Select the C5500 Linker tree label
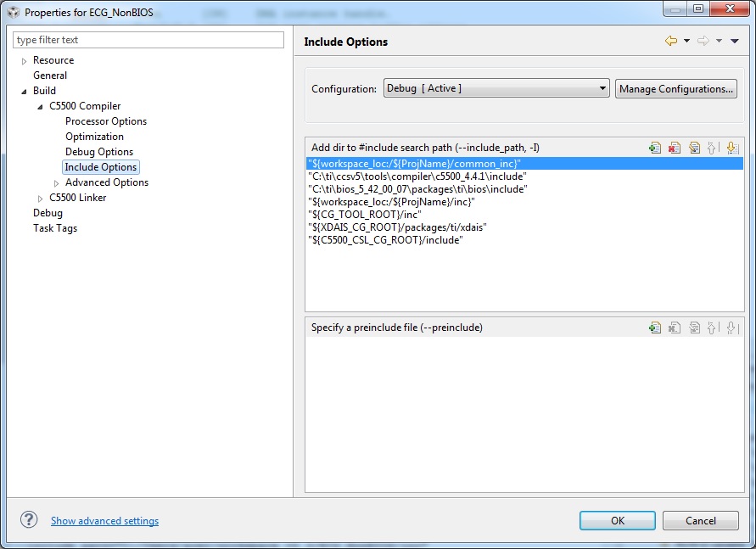Image resolution: width=756 pixels, height=549 pixels. [x=77, y=198]
